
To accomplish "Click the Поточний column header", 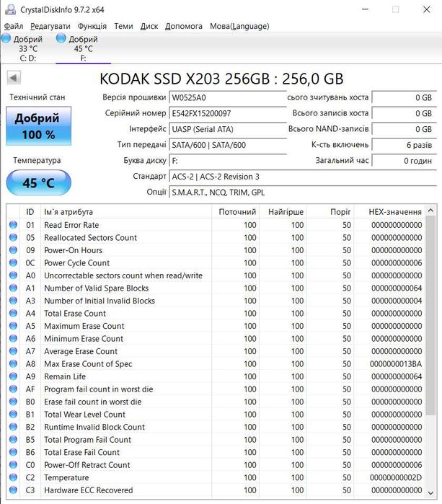I will pyautogui.click(x=236, y=212).
